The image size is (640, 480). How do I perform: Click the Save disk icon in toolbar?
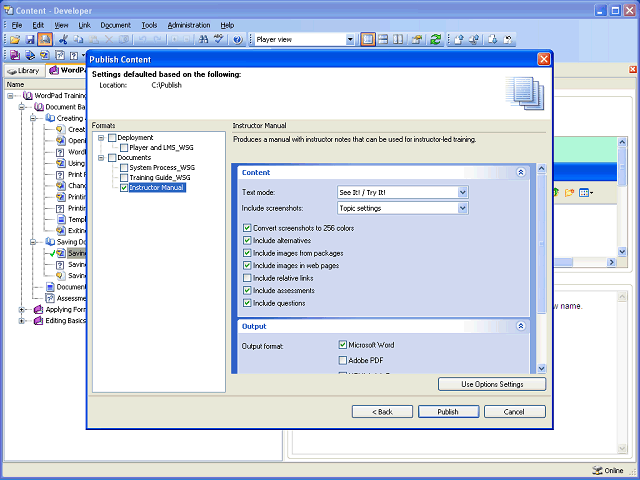coord(30,40)
